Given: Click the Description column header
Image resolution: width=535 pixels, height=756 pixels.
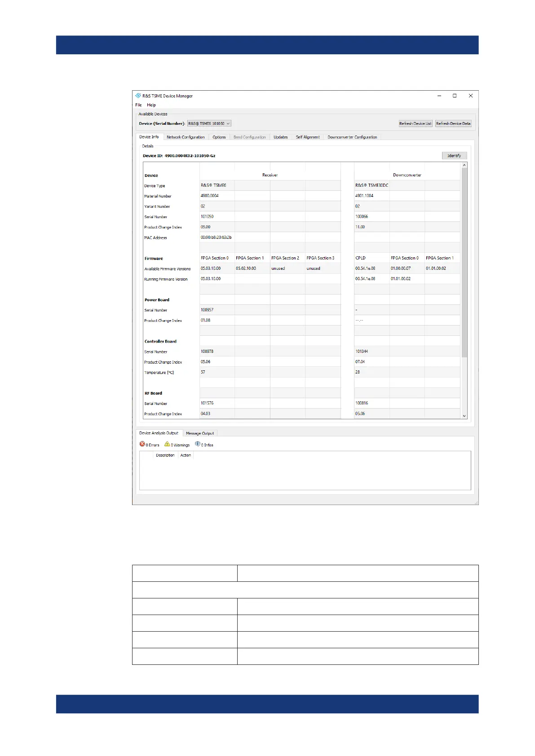Looking at the screenshot, I should click(165, 455).
